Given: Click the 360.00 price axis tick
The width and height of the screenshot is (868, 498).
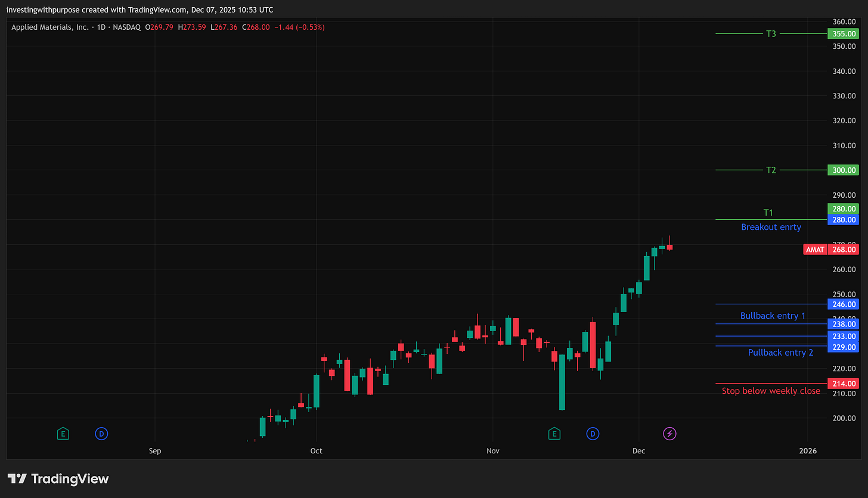Looking at the screenshot, I should click(x=845, y=21).
